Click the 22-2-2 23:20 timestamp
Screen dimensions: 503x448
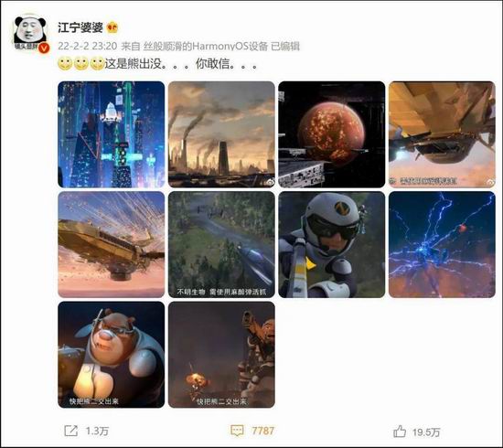pyautogui.click(x=87, y=47)
